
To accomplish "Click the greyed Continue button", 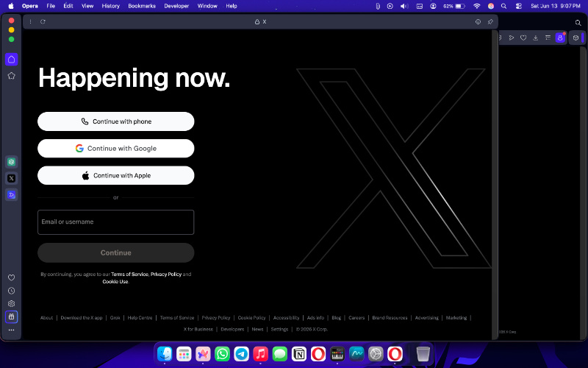I will click(x=116, y=252).
